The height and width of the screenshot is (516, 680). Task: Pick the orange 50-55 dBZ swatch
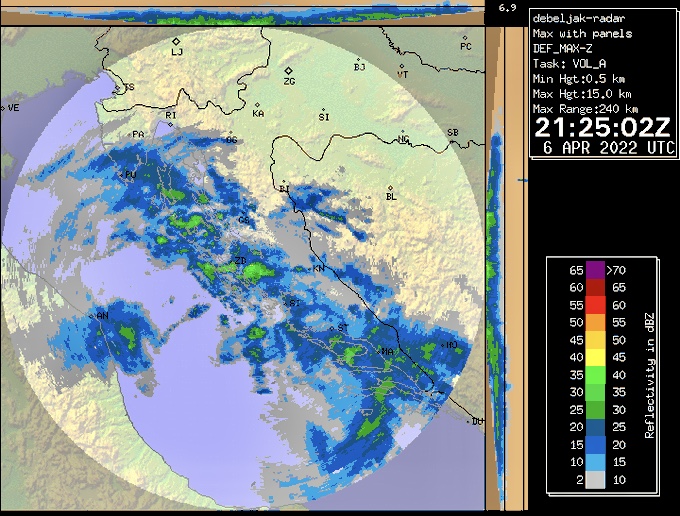(x=595, y=322)
